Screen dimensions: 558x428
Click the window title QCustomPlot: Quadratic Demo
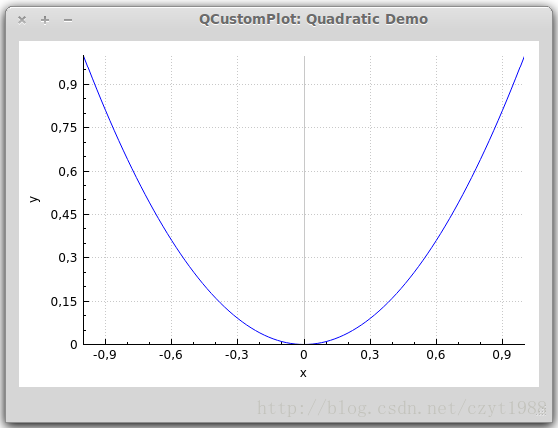[313, 19]
